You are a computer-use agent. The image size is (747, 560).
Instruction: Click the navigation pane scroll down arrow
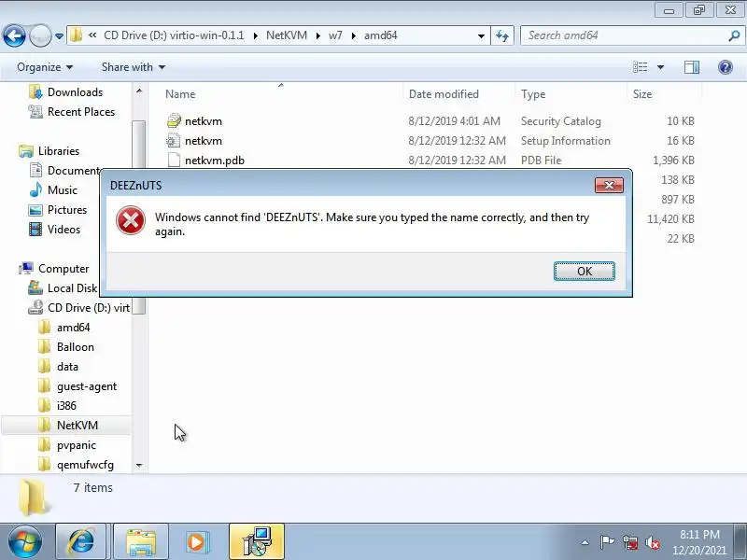(139, 465)
